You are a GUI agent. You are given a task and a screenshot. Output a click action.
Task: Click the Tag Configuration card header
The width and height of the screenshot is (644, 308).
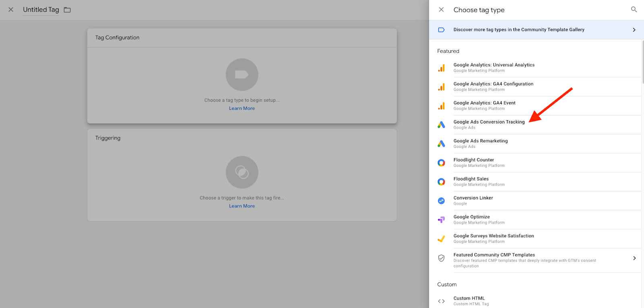click(x=242, y=38)
